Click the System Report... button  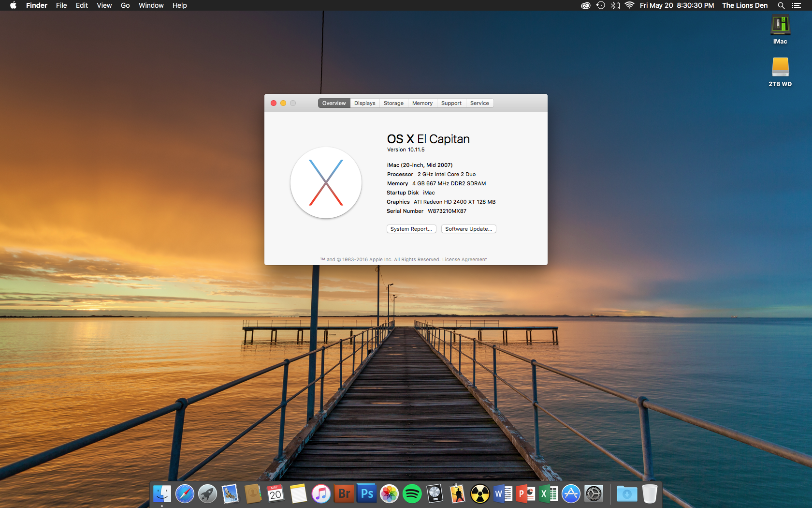coord(411,229)
